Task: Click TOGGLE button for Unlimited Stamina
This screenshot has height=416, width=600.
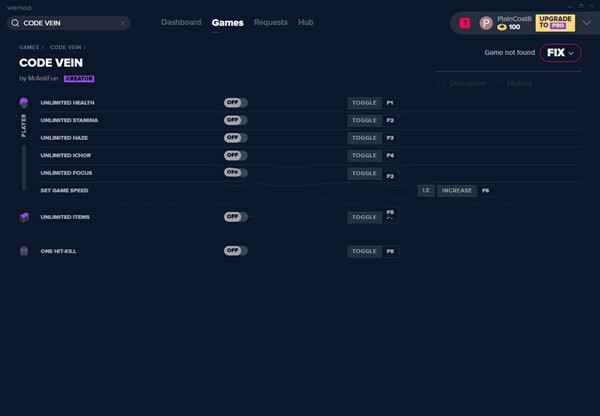Action: tap(364, 121)
